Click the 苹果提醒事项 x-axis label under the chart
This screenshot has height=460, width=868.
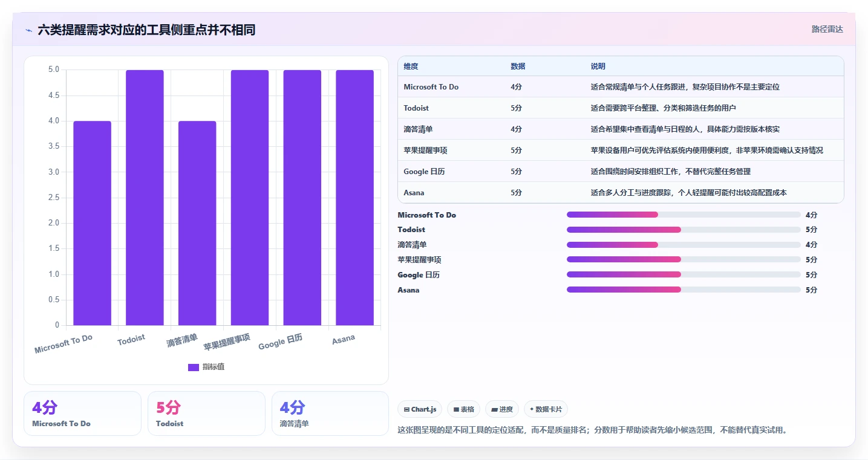tap(227, 342)
